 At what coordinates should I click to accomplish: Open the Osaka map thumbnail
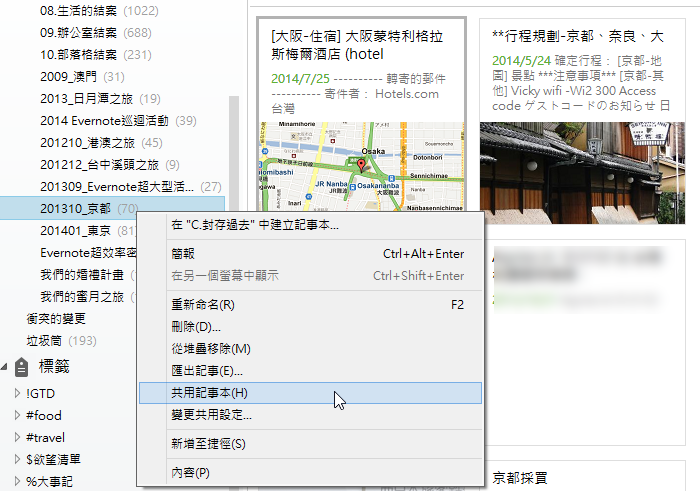tap(362, 166)
